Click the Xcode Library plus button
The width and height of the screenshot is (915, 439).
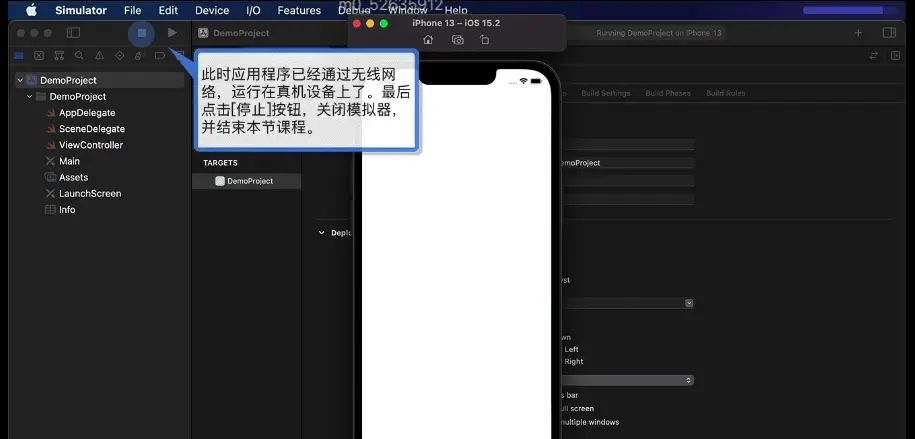point(858,33)
